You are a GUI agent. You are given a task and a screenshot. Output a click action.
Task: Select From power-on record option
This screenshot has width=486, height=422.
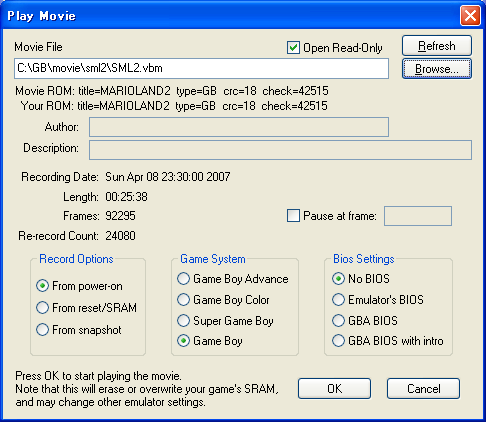coord(43,286)
